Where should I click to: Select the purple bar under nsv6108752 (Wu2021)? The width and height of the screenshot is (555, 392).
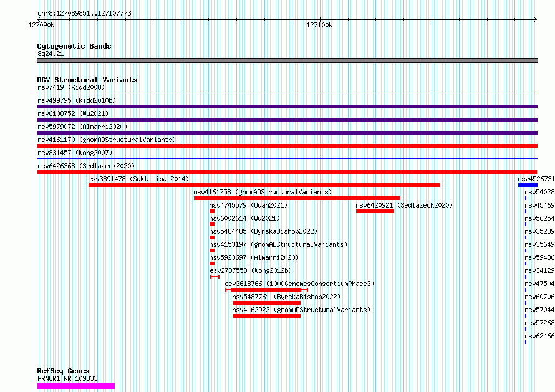point(287,120)
